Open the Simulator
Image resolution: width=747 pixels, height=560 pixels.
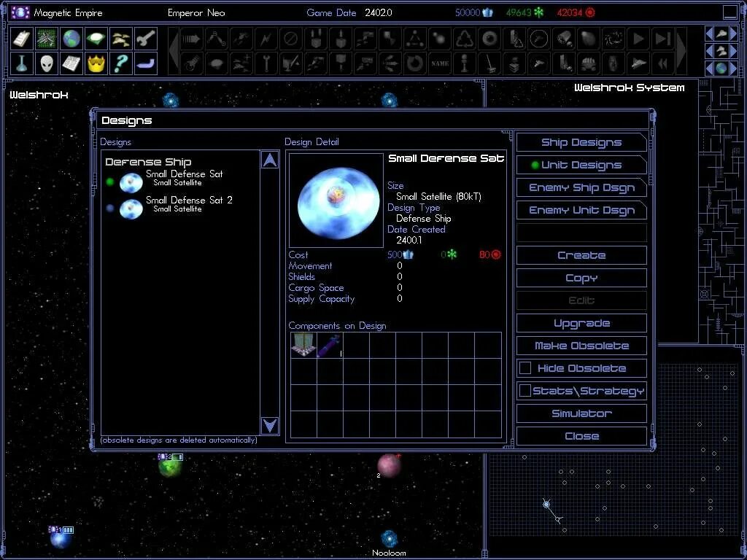581,413
